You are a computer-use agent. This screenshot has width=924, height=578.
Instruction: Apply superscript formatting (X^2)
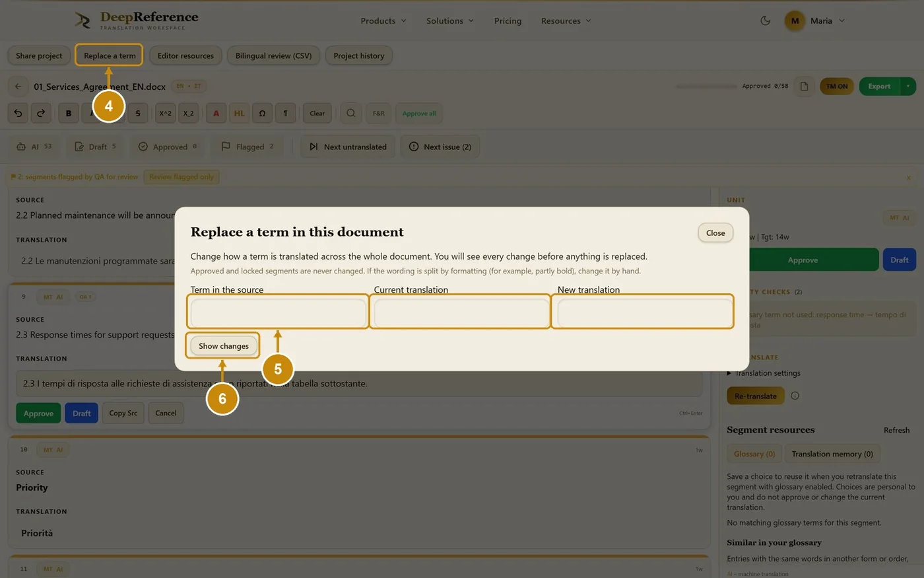point(165,113)
